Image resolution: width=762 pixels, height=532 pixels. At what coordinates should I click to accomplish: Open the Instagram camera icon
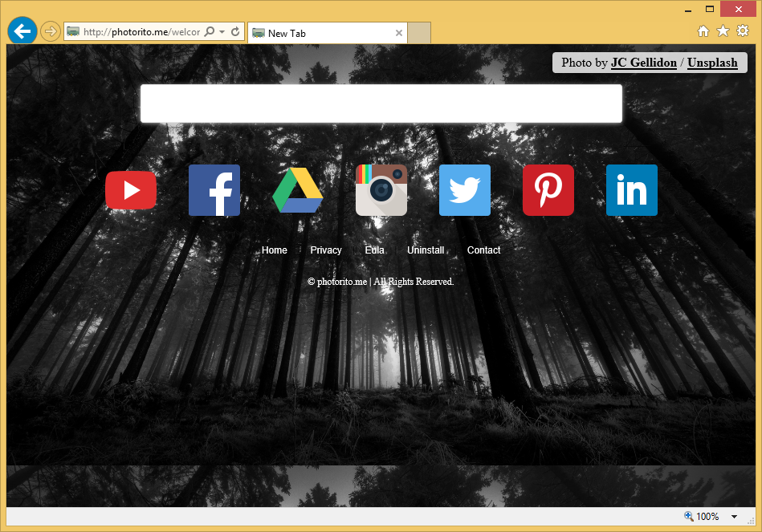[381, 190]
